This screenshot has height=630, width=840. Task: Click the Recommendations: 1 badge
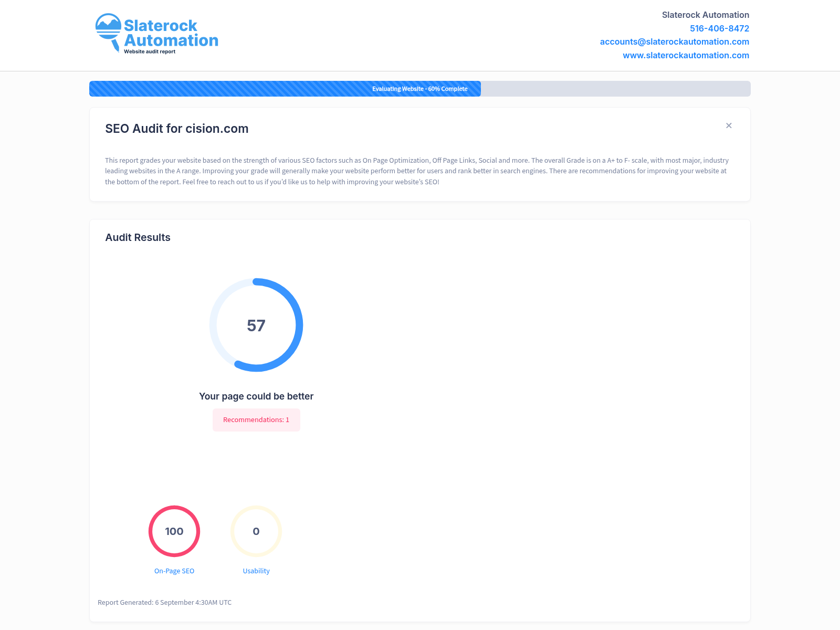coord(256,420)
